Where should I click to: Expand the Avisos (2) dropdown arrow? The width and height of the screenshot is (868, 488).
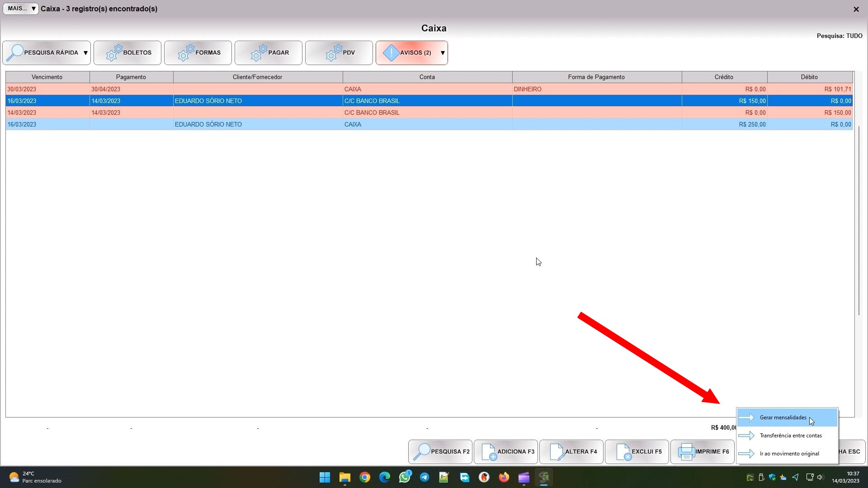coord(443,53)
